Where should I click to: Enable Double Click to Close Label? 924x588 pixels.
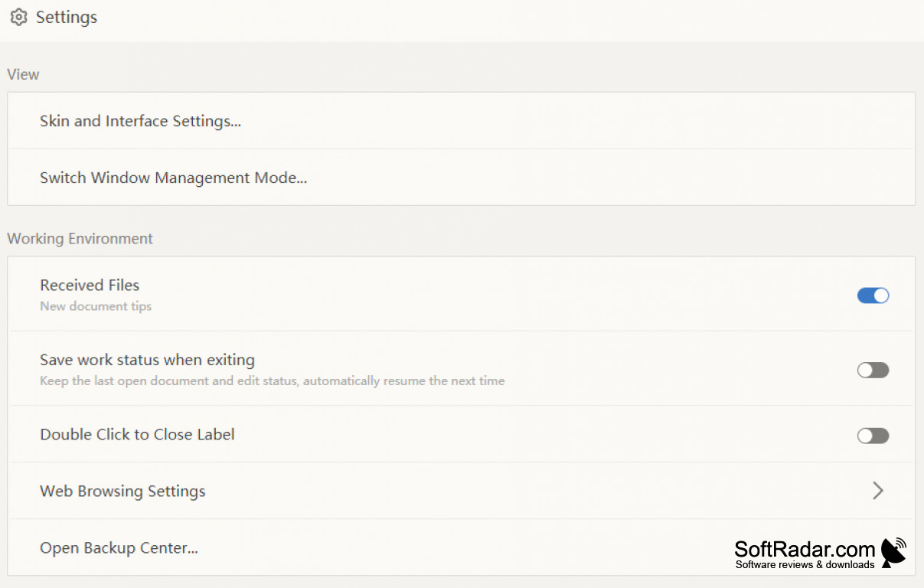click(873, 435)
